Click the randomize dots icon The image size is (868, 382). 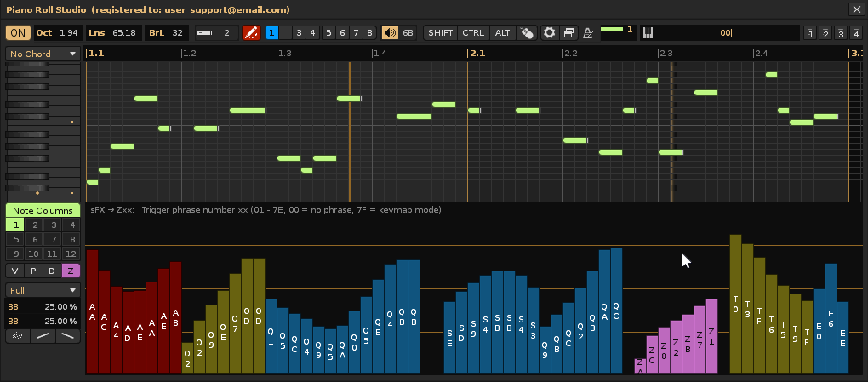tap(15, 336)
